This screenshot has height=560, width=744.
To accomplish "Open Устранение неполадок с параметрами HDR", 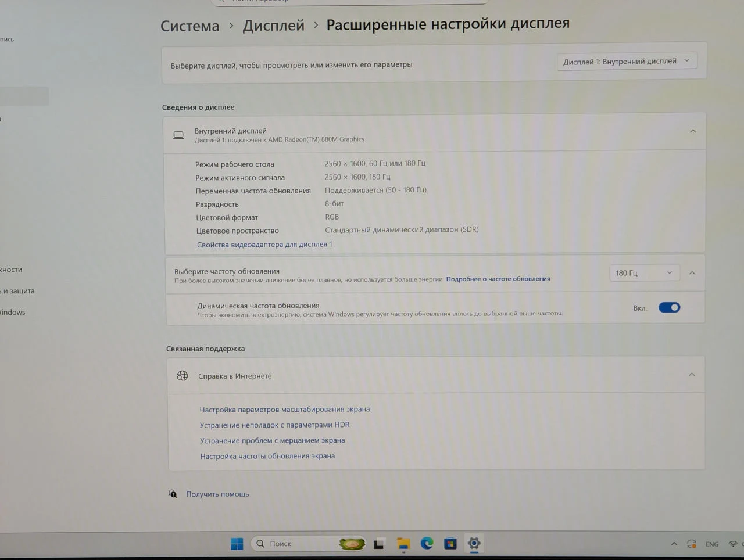I will 275,425.
